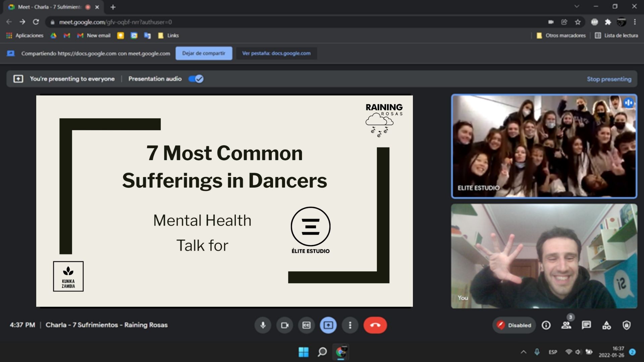Open Windows taskbar search
The width and height of the screenshot is (644, 362).
322,352
